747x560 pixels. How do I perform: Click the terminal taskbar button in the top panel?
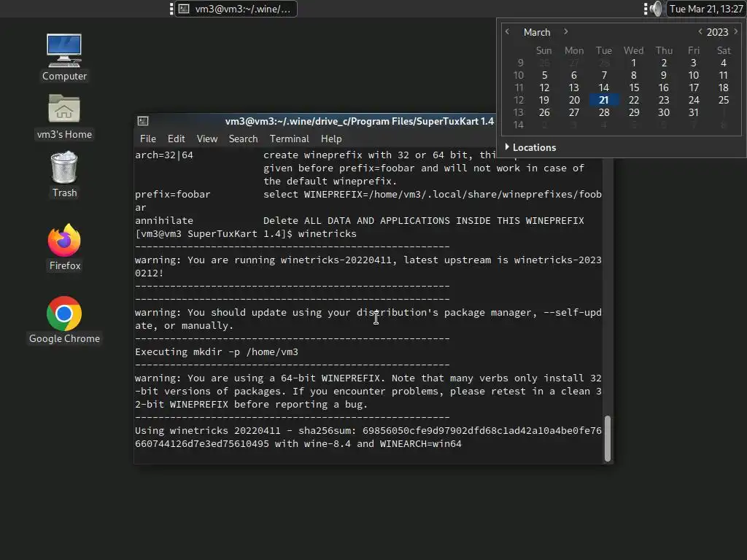[236, 9]
